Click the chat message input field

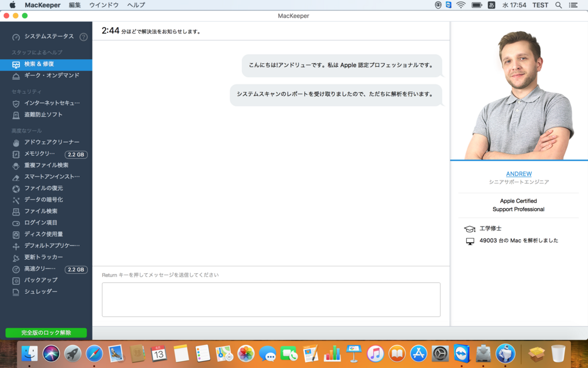point(271,300)
